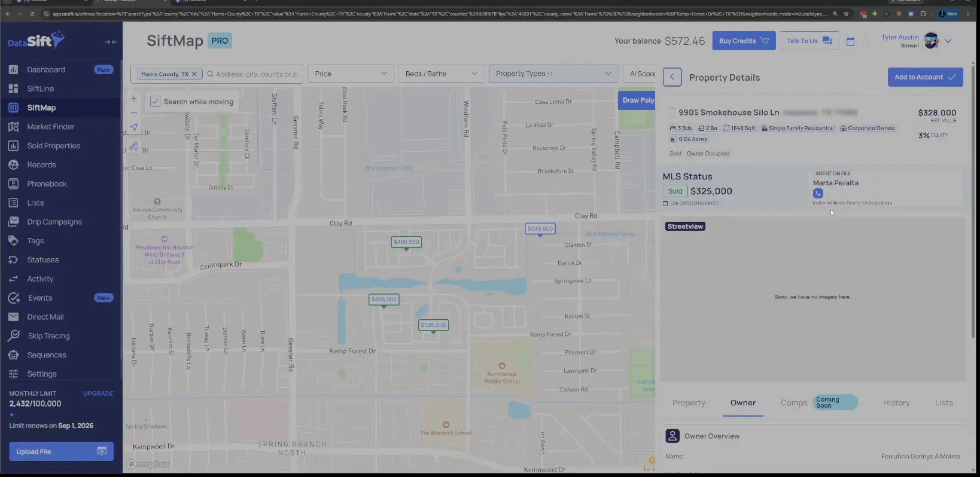The image size is (980, 477).
Task: Open the Price filter dropdown
Action: point(351,74)
